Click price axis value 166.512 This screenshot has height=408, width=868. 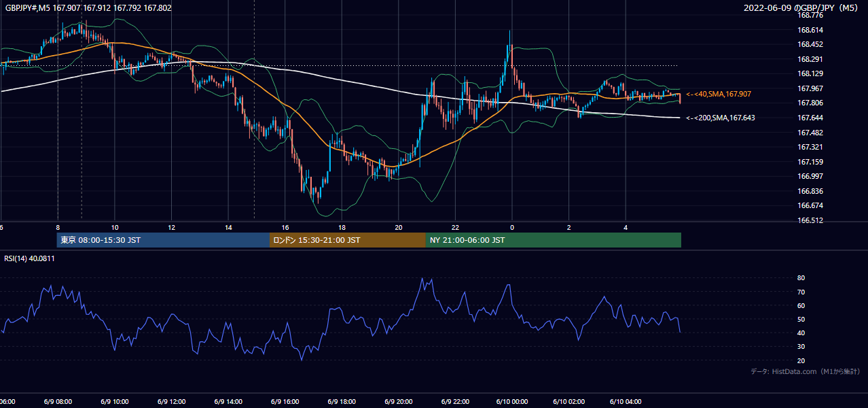coord(810,220)
